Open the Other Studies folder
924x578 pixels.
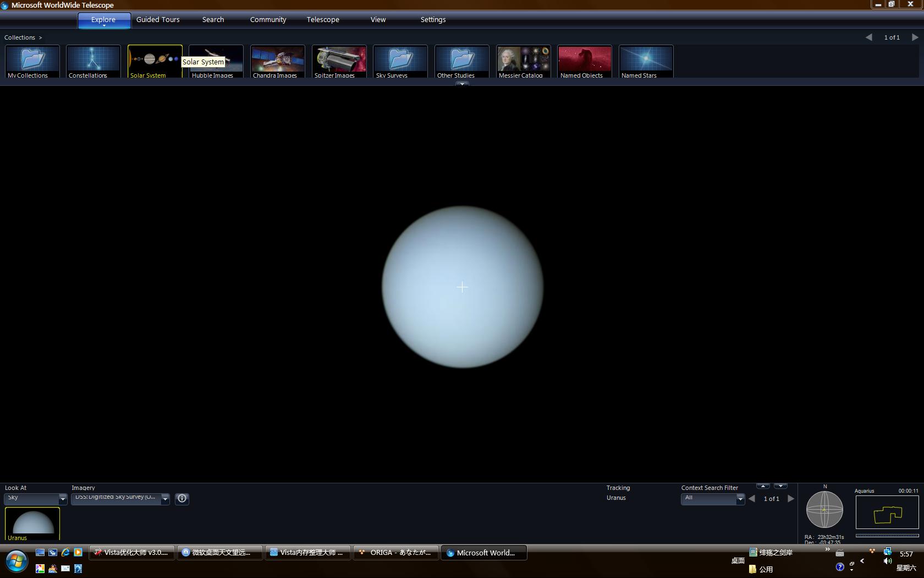(x=462, y=62)
